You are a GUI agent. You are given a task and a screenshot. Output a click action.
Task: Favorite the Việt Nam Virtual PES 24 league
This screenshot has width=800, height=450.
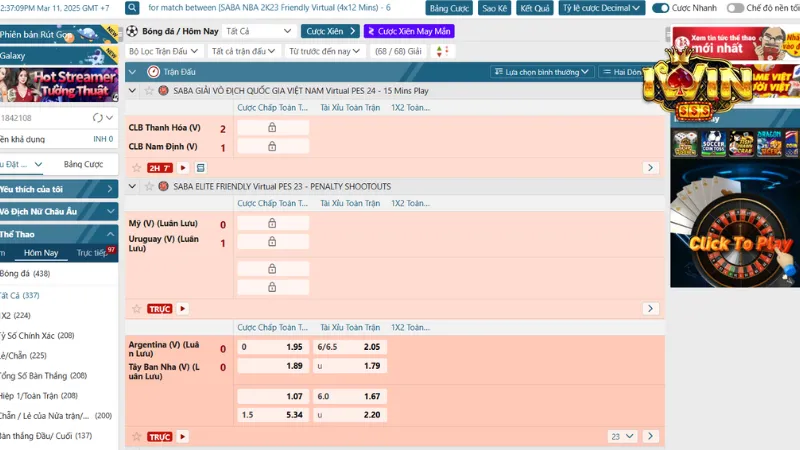tap(149, 91)
